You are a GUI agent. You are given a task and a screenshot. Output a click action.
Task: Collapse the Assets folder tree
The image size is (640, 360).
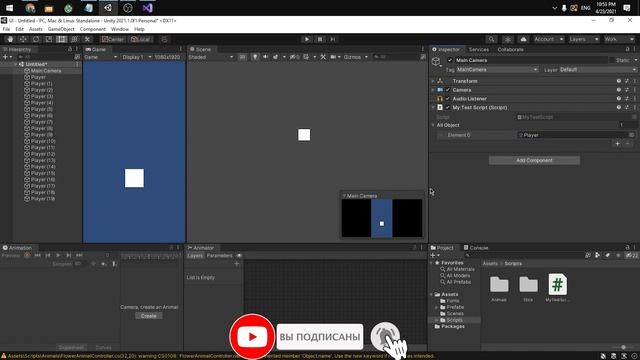[432, 294]
